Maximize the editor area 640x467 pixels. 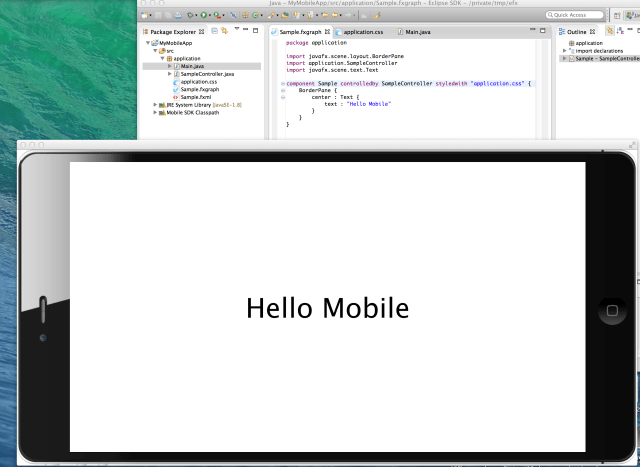[543, 31]
